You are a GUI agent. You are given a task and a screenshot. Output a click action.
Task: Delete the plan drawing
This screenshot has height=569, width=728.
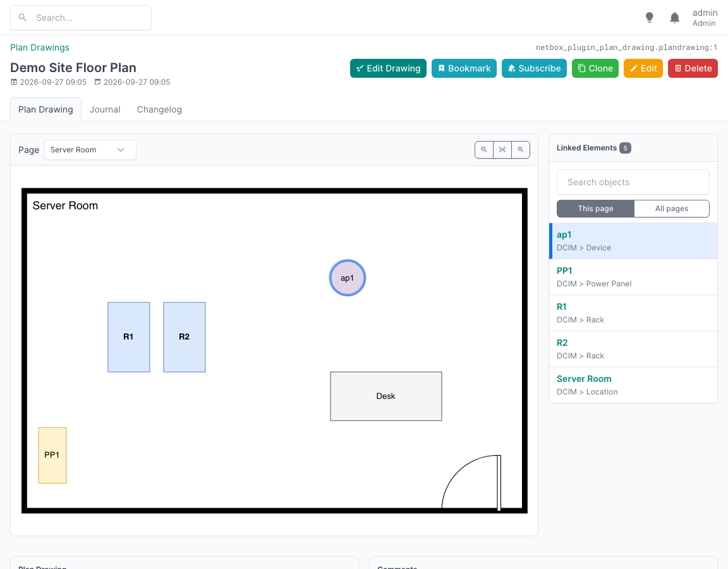click(693, 68)
